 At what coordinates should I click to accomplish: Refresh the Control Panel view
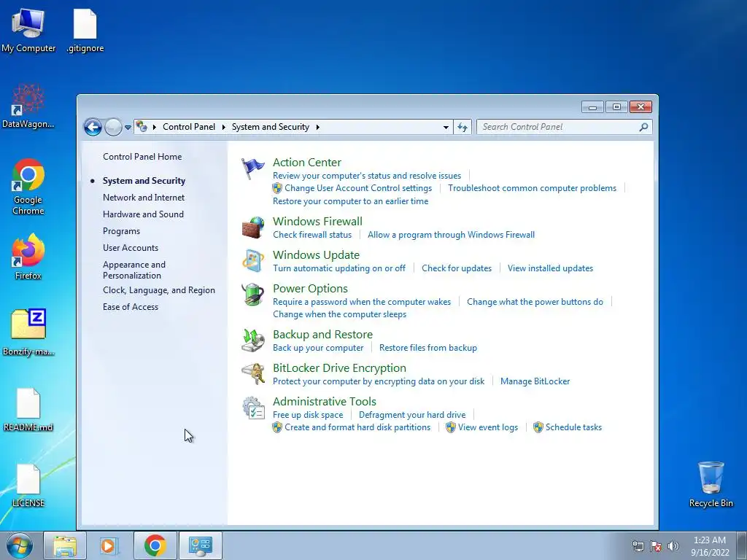(x=462, y=127)
